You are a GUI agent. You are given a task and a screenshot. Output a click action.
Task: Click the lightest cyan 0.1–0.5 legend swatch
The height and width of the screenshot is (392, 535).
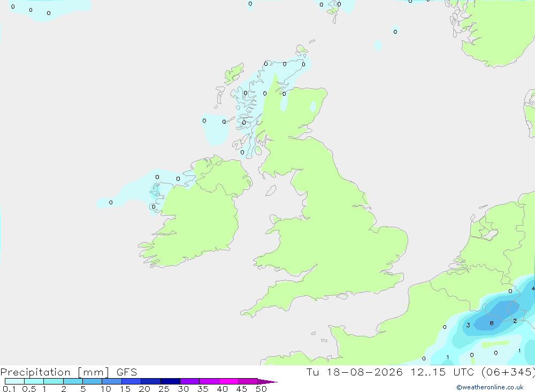(x=14, y=381)
